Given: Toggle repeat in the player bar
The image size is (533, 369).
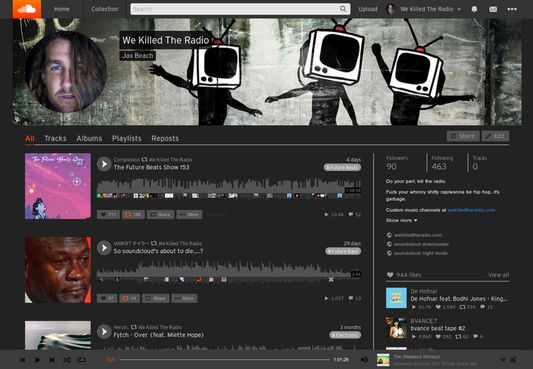Looking at the screenshot, I should click(82, 359).
